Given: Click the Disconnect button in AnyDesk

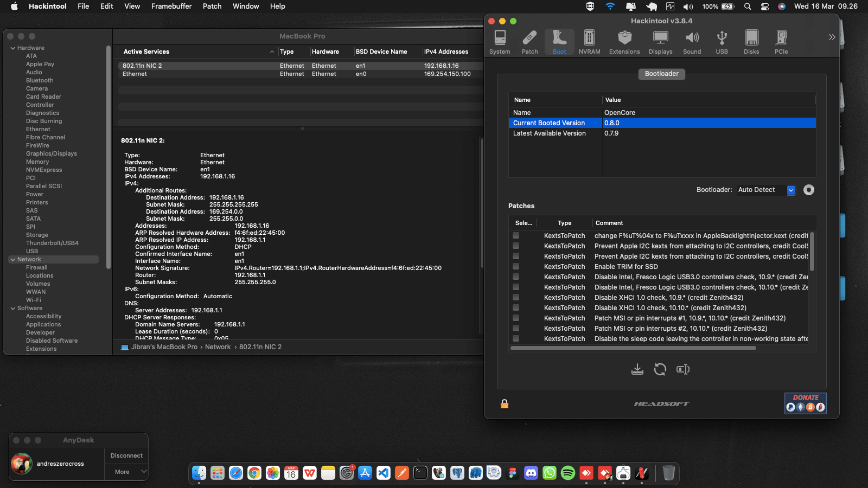Looking at the screenshot, I should 126,455.
